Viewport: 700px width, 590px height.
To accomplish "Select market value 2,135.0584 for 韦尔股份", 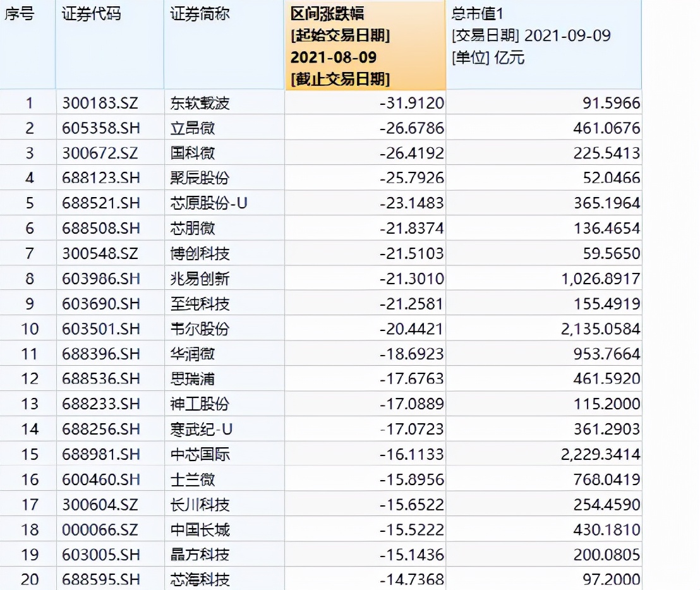I will click(x=600, y=329).
